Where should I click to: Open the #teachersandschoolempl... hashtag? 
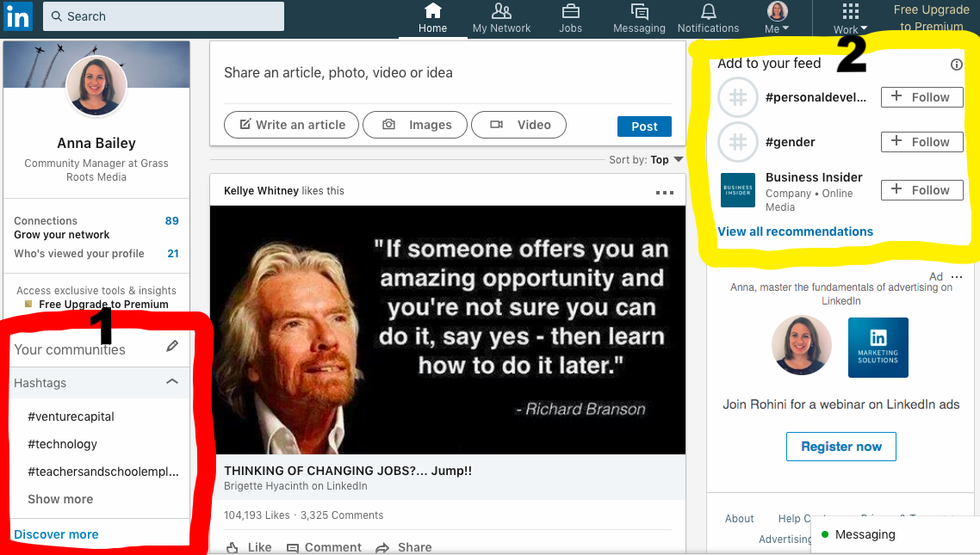tap(103, 472)
